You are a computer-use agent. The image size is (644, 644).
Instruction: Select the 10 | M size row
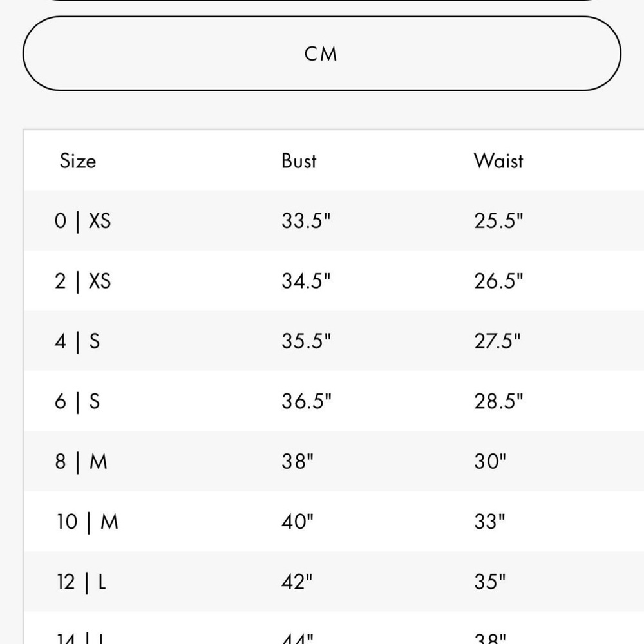click(x=334, y=522)
